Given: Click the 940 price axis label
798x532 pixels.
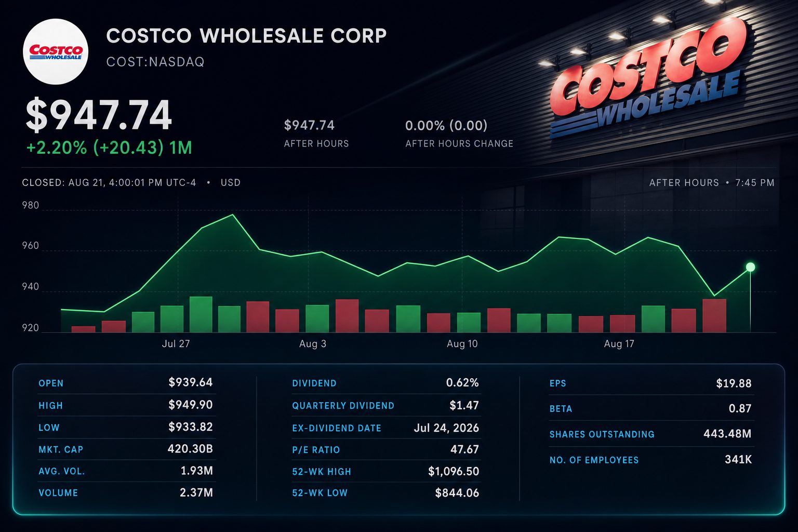Looking at the screenshot, I should 31,287.
